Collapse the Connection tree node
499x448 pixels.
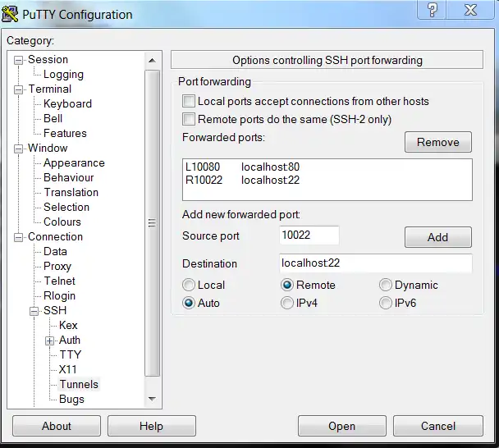tap(18, 237)
